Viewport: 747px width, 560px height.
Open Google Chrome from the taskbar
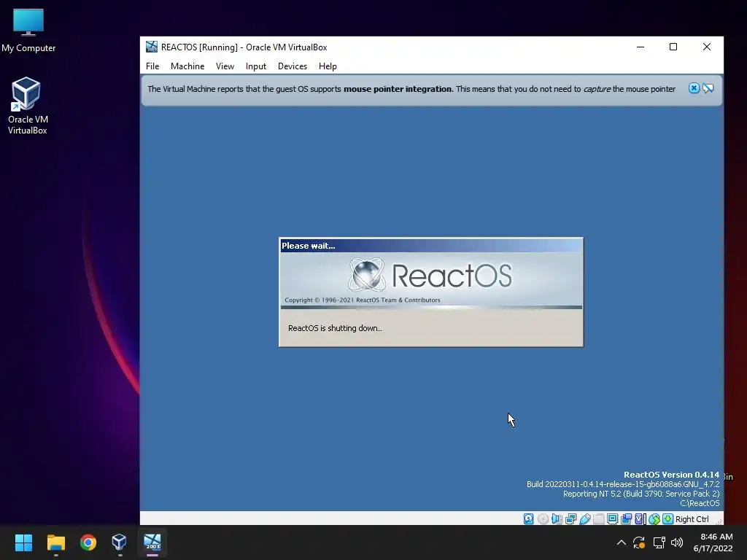(88, 542)
